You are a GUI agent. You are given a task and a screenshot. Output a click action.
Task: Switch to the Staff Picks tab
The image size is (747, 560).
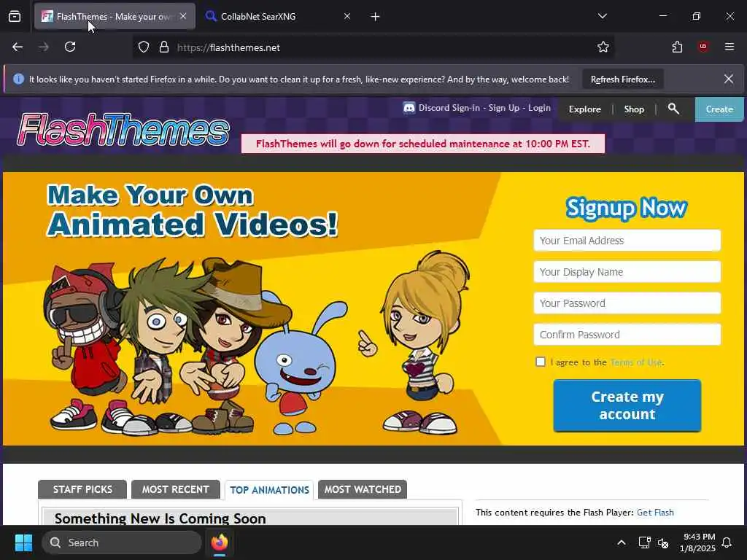[82, 489]
